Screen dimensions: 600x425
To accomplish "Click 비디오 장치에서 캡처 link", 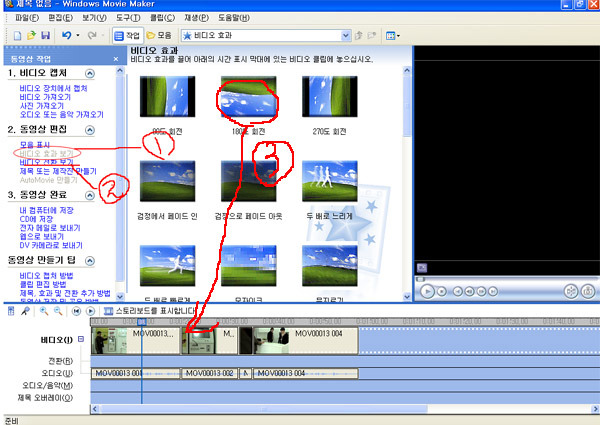I will coord(53,88).
